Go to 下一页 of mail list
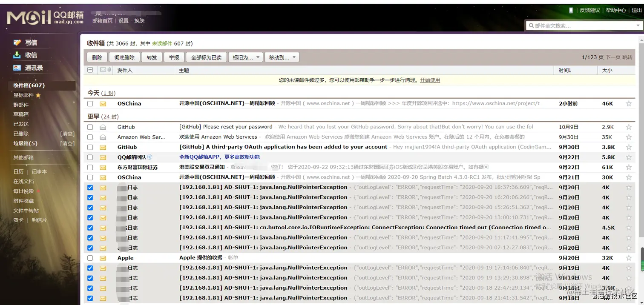The width and height of the screenshot is (644, 305). point(613,57)
